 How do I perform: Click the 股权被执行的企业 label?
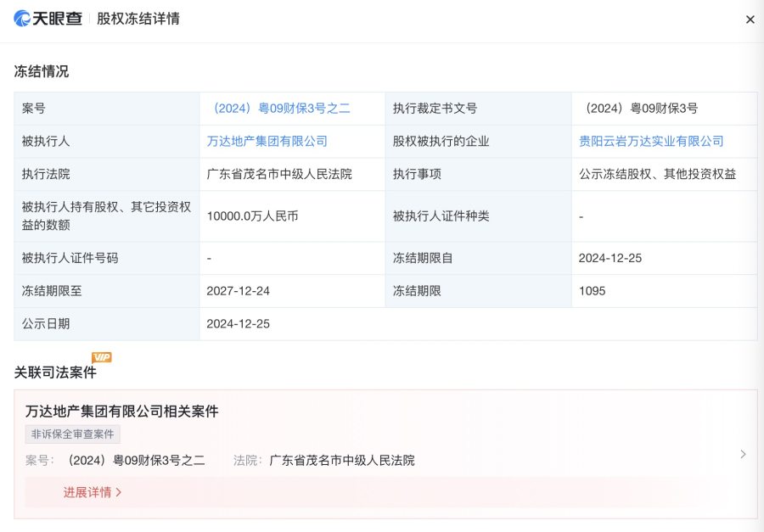tap(441, 142)
